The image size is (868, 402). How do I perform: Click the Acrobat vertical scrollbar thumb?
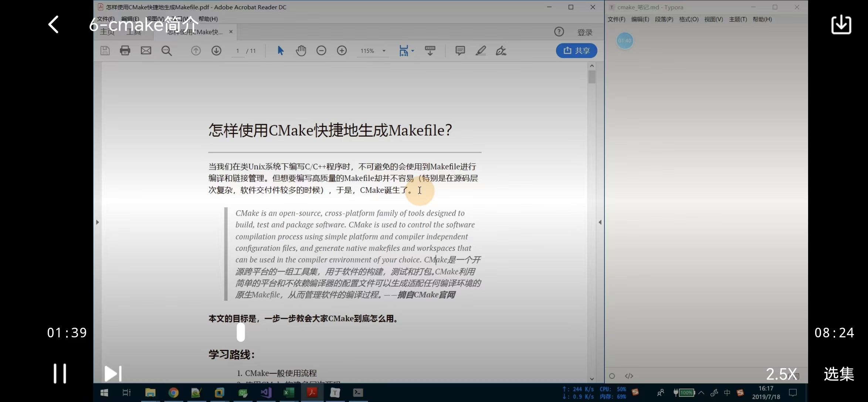click(x=592, y=77)
